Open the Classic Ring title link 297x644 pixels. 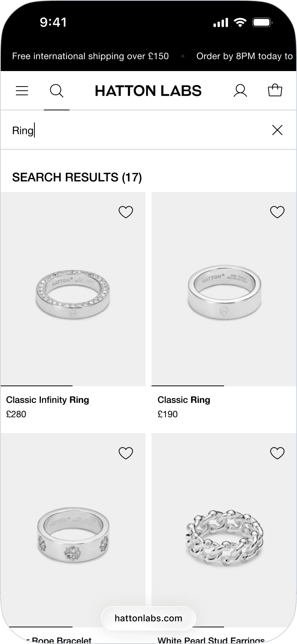pyautogui.click(x=184, y=400)
